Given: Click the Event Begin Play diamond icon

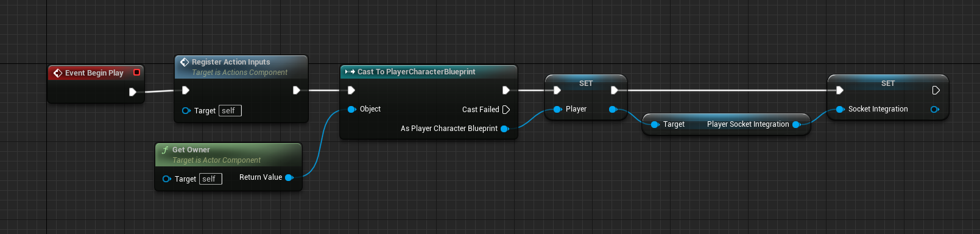Looking at the screenshot, I should [x=58, y=73].
